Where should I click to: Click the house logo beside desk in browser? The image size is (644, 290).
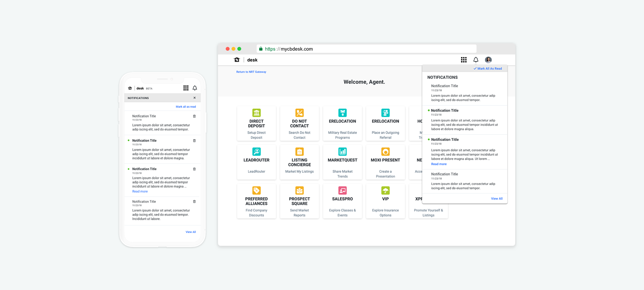pyautogui.click(x=237, y=60)
